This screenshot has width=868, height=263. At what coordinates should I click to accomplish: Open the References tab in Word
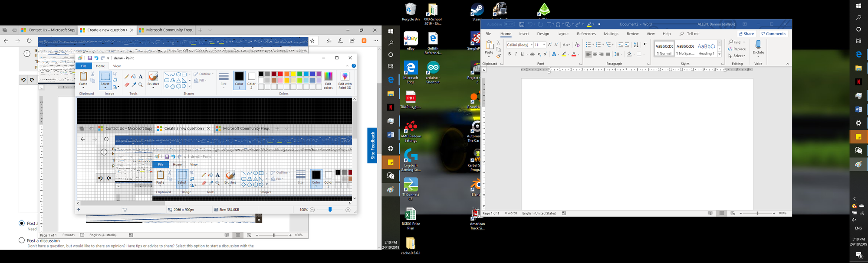586,34
